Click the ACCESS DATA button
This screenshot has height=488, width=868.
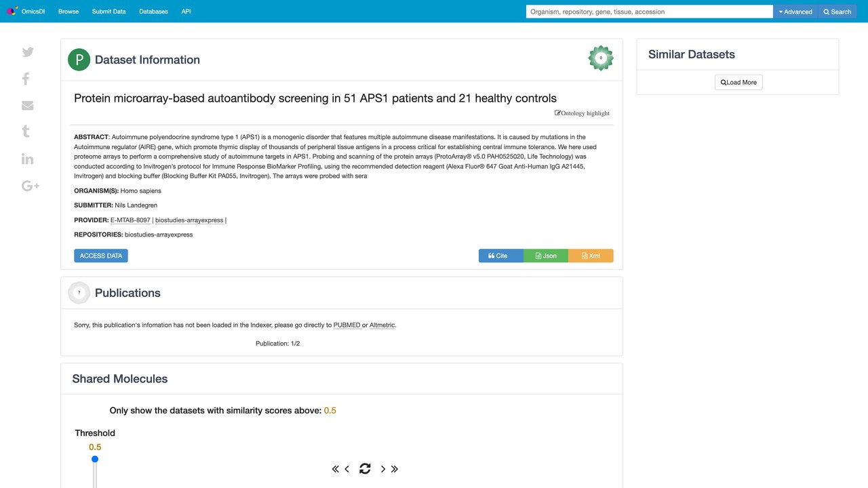click(x=101, y=256)
